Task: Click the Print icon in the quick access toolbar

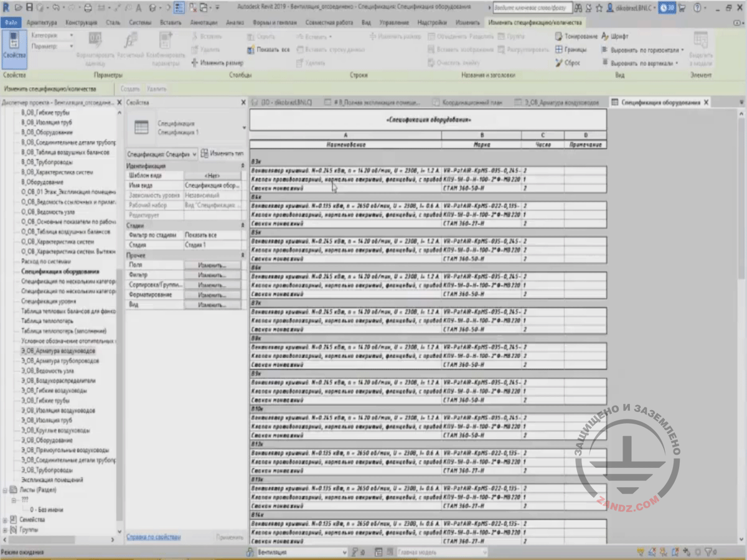Action: tap(87, 7)
